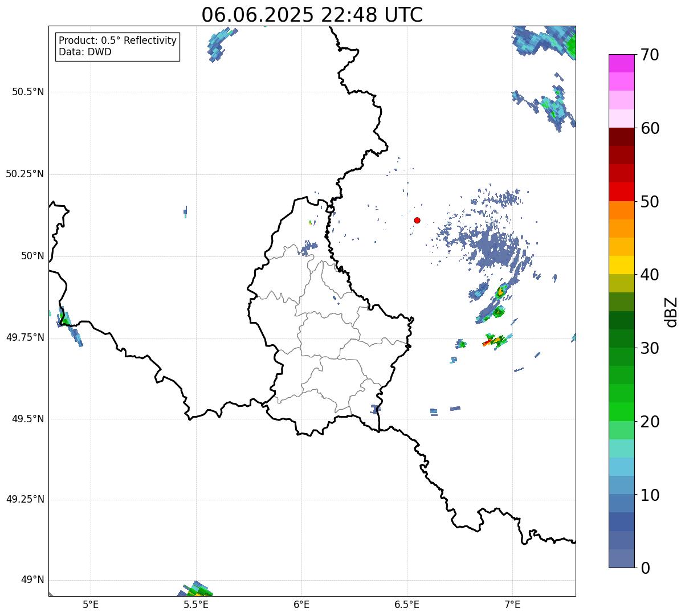Click the longitude label "5.5°E"

[x=196, y=605]
